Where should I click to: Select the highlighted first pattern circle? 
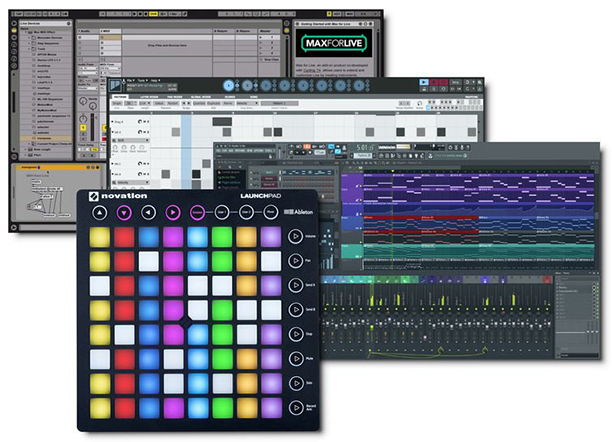[x=229, y=86]
